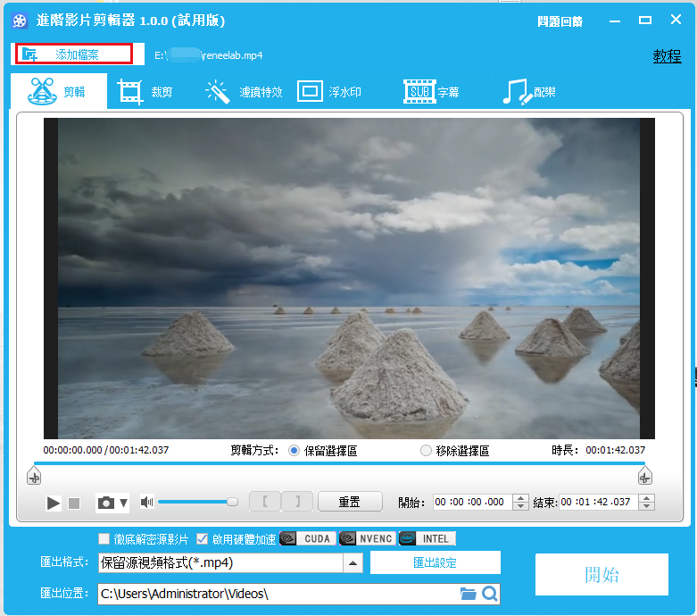This screenshot has width=697, height=616.
Task: Enable 徹底解密源影片 checkbox
Action: click(x=104, y=539)
